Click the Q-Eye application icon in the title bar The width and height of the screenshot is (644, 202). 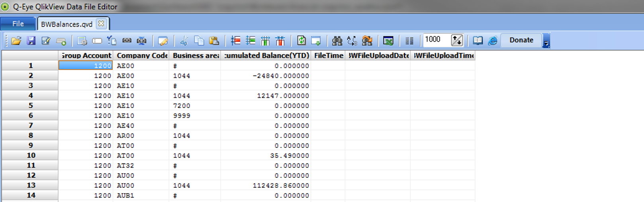pos(5,6)
